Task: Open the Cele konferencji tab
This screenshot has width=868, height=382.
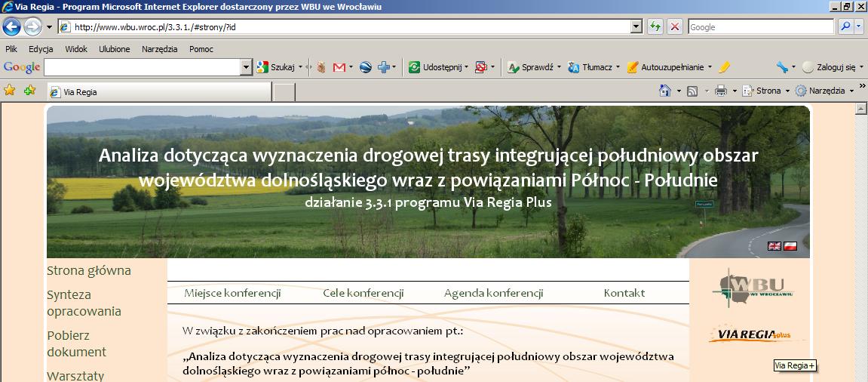Action: (x=363, y=293)
